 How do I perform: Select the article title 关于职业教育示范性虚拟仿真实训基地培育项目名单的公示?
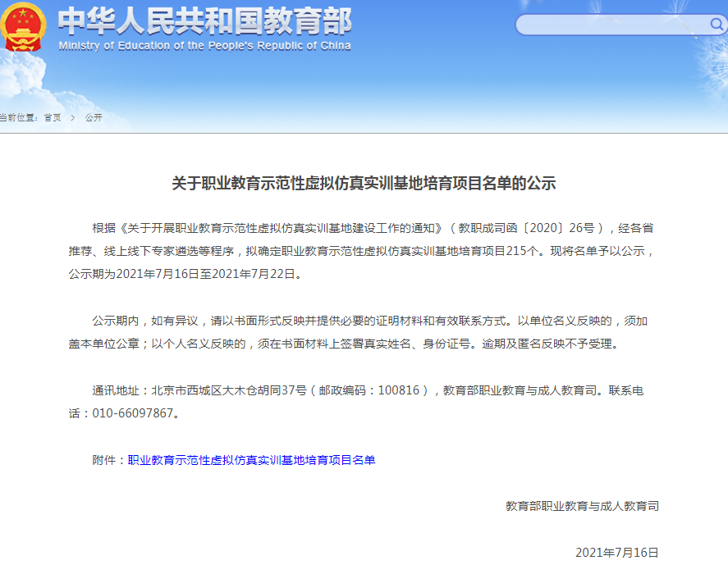364,183
